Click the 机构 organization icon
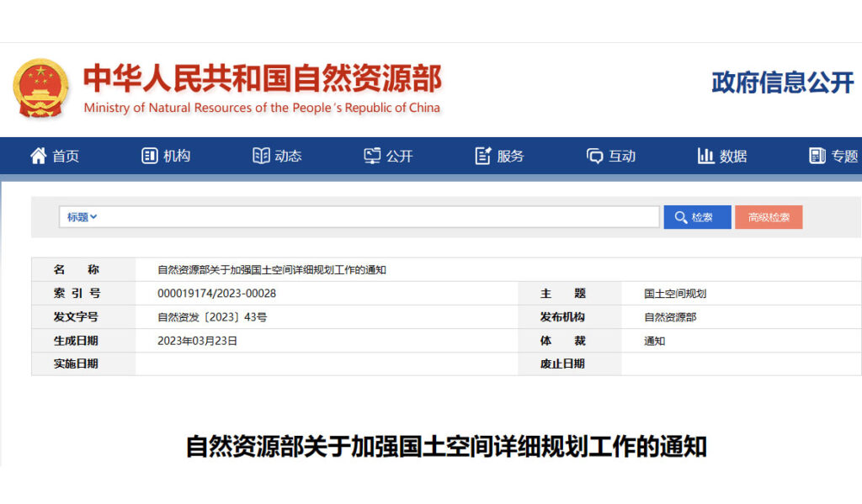This screenshot has height=504, width=862. pos(150,157)
